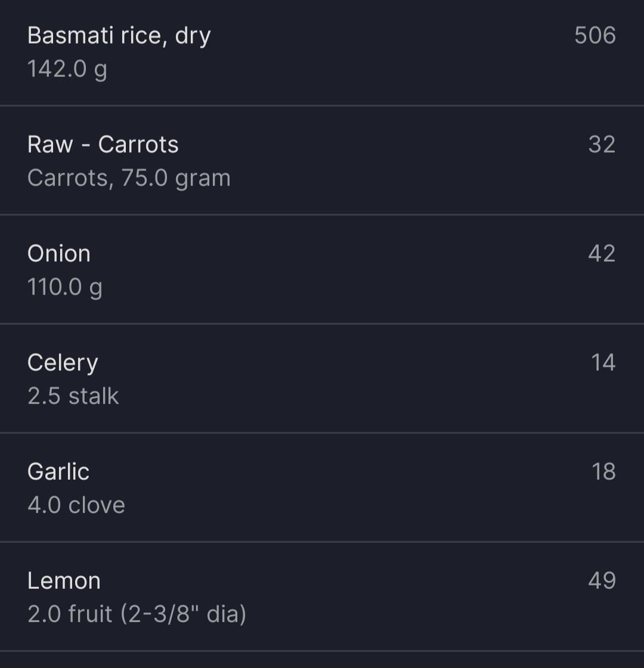644x668 pixels.
Task: Tap the 4.0 clove serving size
Action: click(76, 505)
